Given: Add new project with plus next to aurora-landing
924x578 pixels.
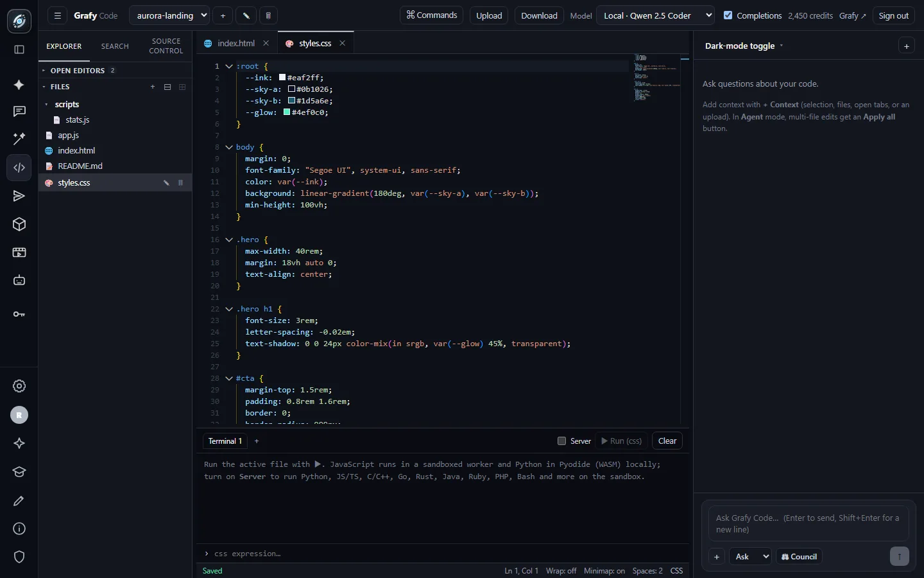Looking at the screenshot, I should coord(223,15).
